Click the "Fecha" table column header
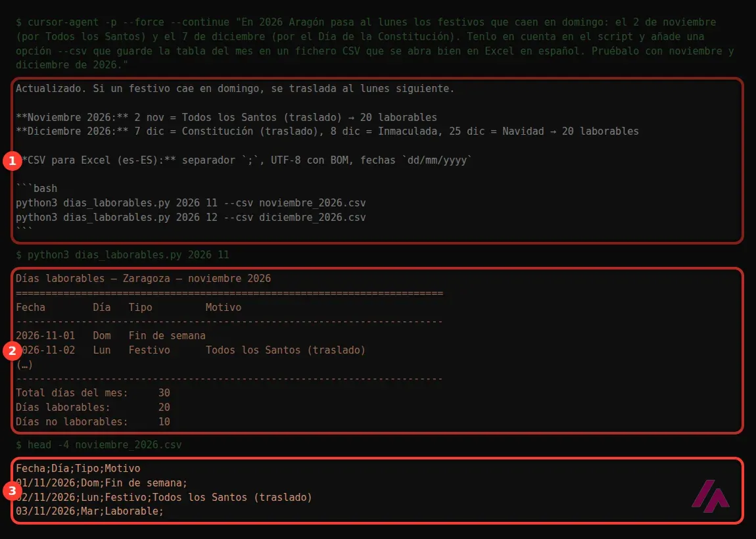Viewport: 756px width, 539px height. [30, 308]
